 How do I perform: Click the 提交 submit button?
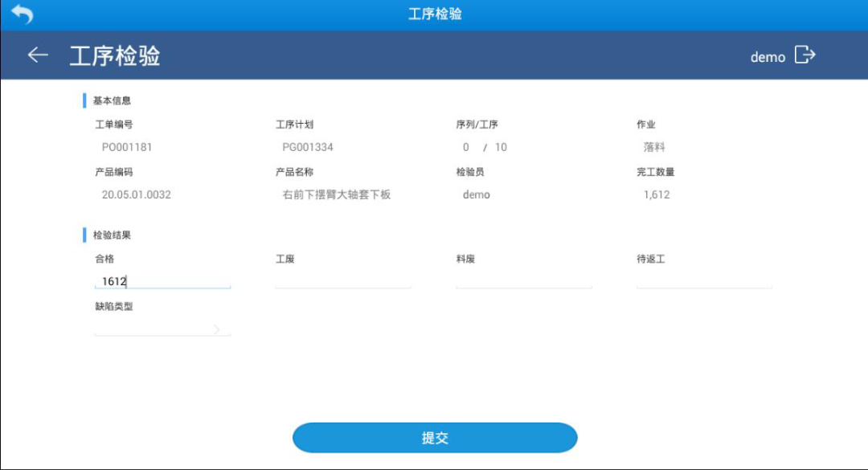click(435, 438)
